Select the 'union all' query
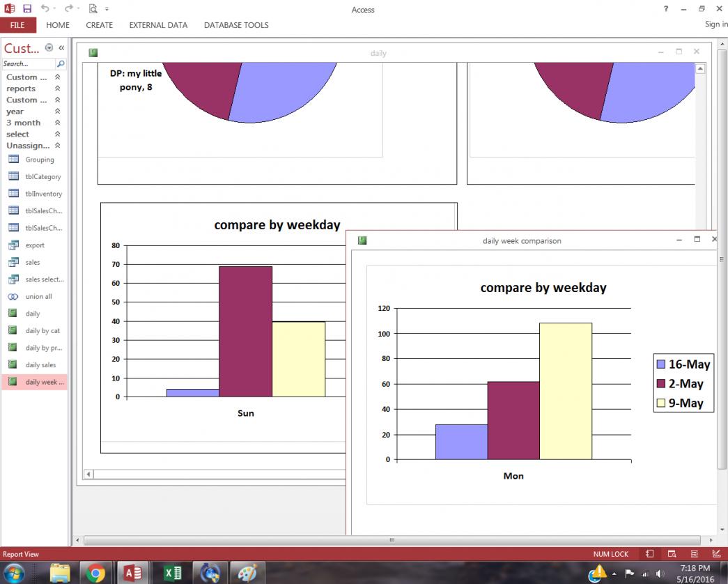Image resolution: width=728 pixels, height=584 pixels. (x=35, y=296)
